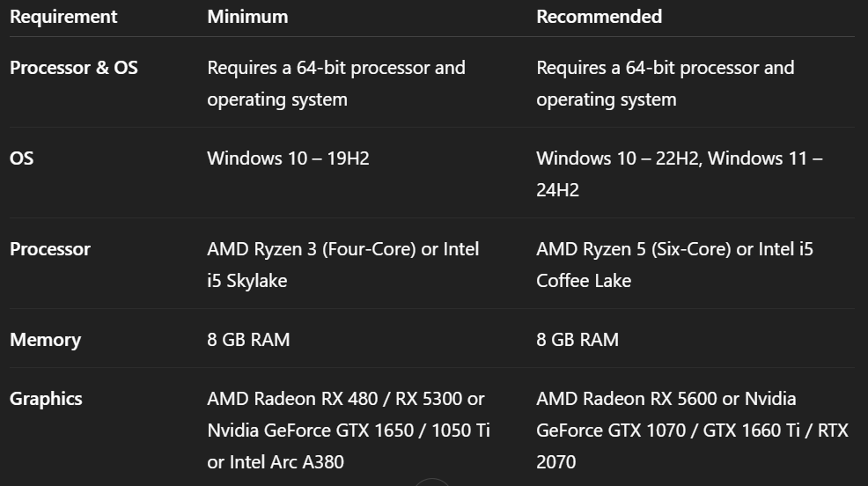Click the partially visible circular button at bottom
The image size is (868, 486).
point(432,482)
